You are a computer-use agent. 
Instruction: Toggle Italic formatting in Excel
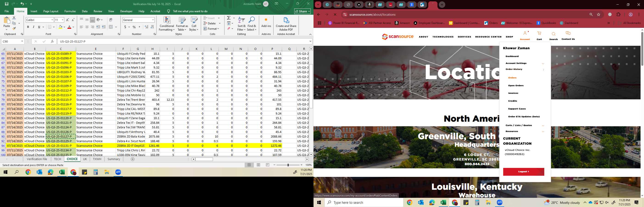click(x=34, y=27)
